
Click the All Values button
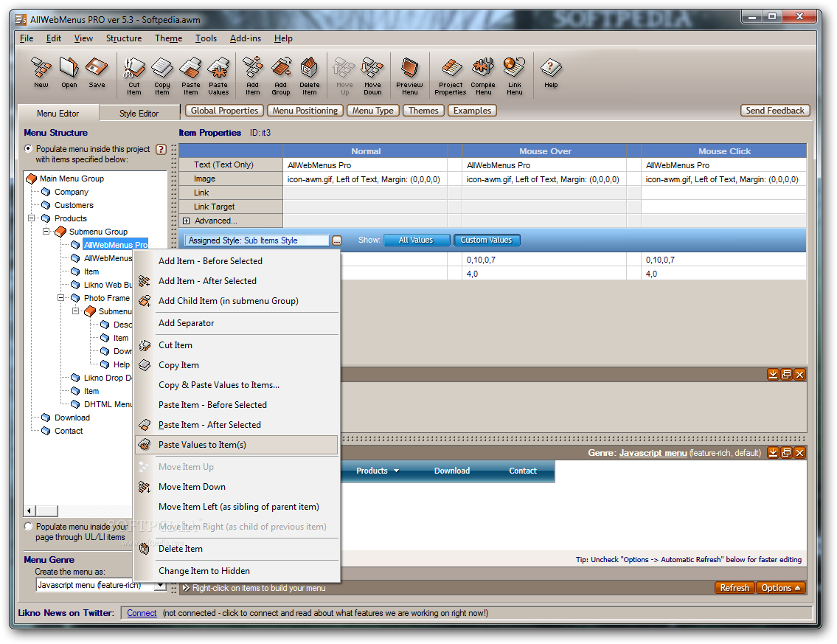tap(417, 240)
